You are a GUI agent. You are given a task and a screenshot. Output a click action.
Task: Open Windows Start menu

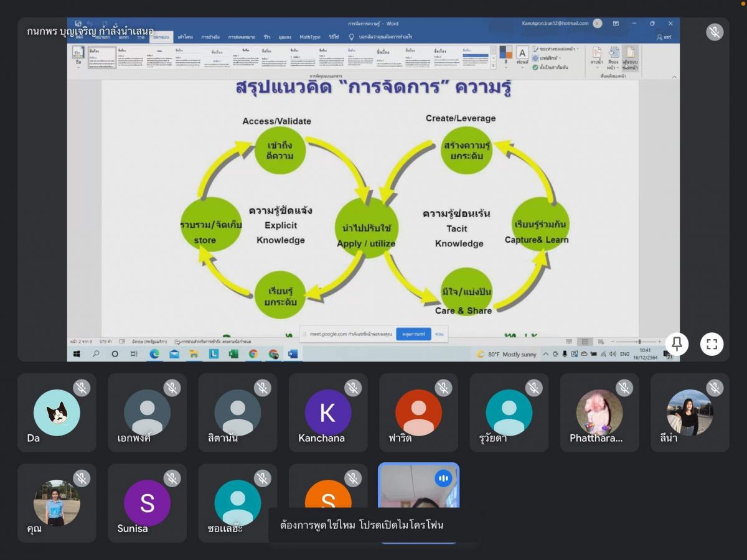77,354
